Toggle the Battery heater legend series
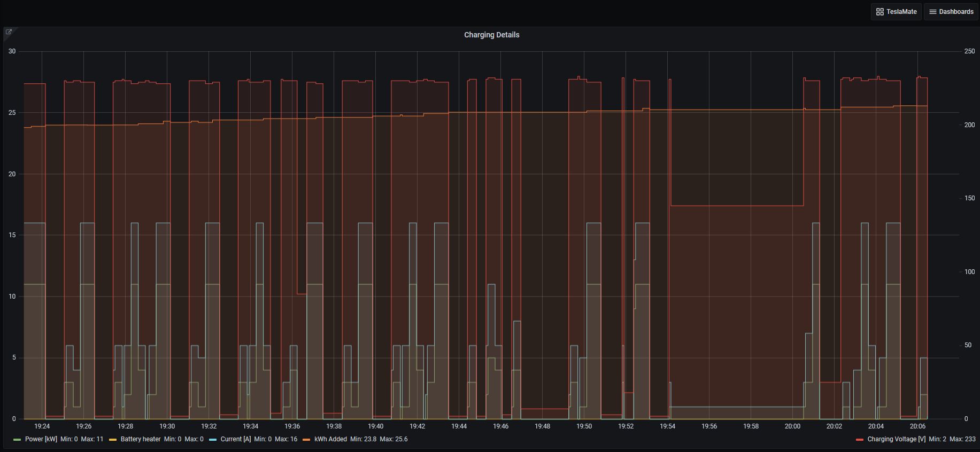This screenshot has height=452, width=980. click(x=140, y=439)
